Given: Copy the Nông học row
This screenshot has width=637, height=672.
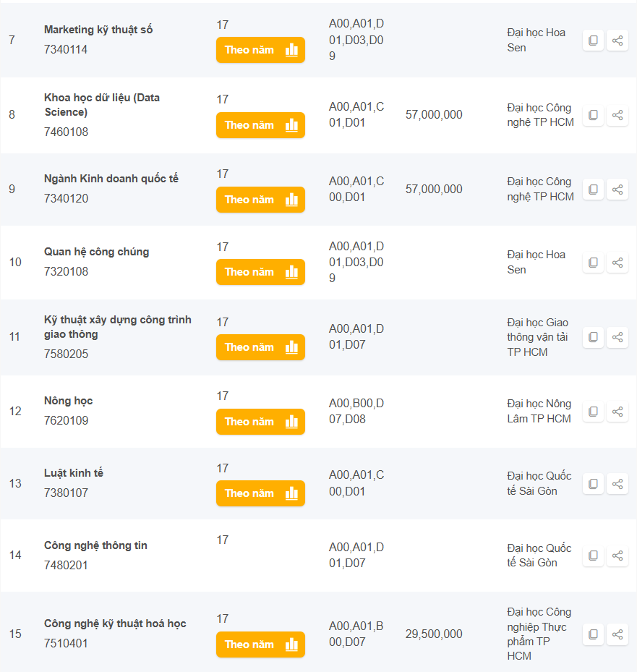Looking at the screenshot, I should point(593,412).
